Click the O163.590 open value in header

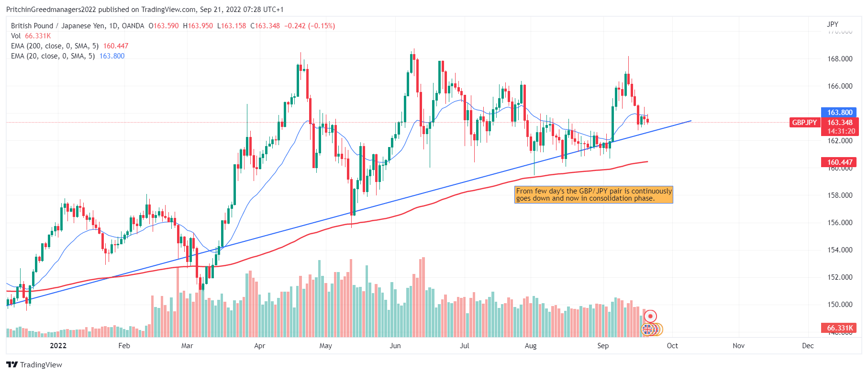(x=164, y=26)
